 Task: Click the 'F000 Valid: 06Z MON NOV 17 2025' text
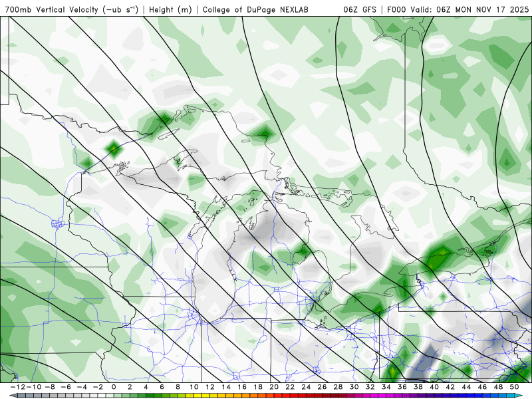point(458,10)
